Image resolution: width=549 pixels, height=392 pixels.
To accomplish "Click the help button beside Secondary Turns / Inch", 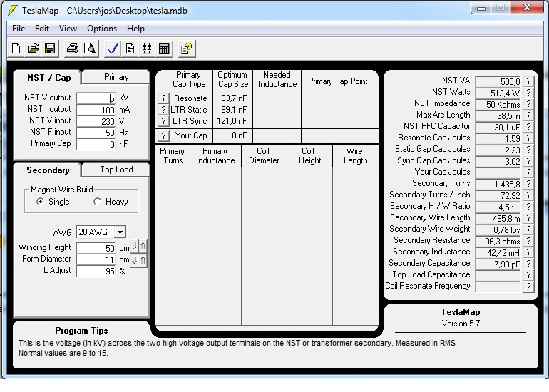I will pyautogui.click(x=529, y=195).
